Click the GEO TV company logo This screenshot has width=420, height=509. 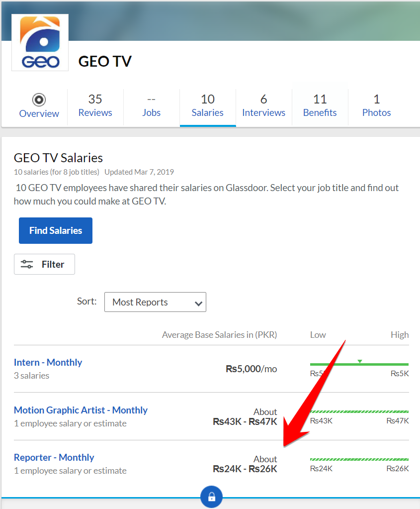40,43
